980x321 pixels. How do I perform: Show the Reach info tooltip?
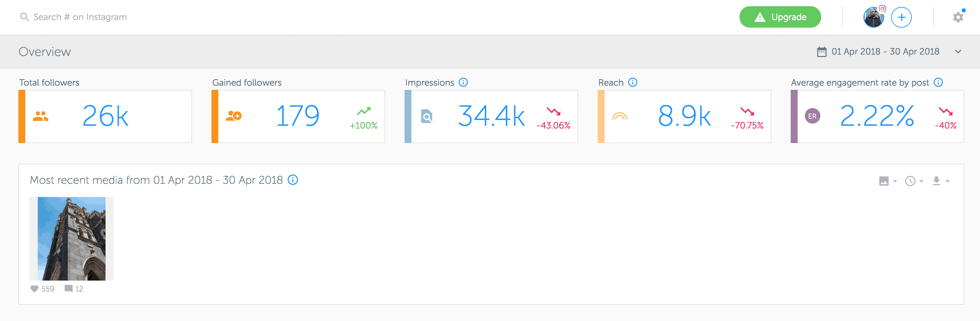pyautogui.click(x=632, y=82)
